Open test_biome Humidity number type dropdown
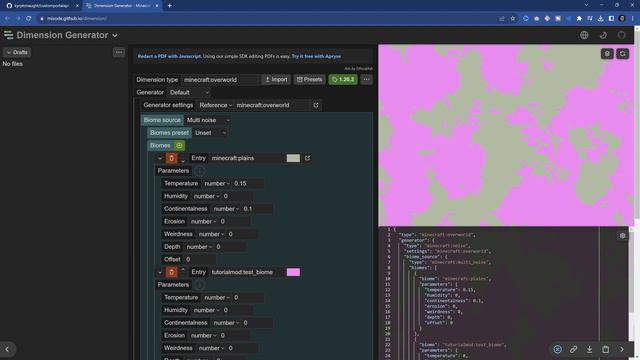This screenshot has width=640, height=360. pyautogui.click(x=206, y=310)
